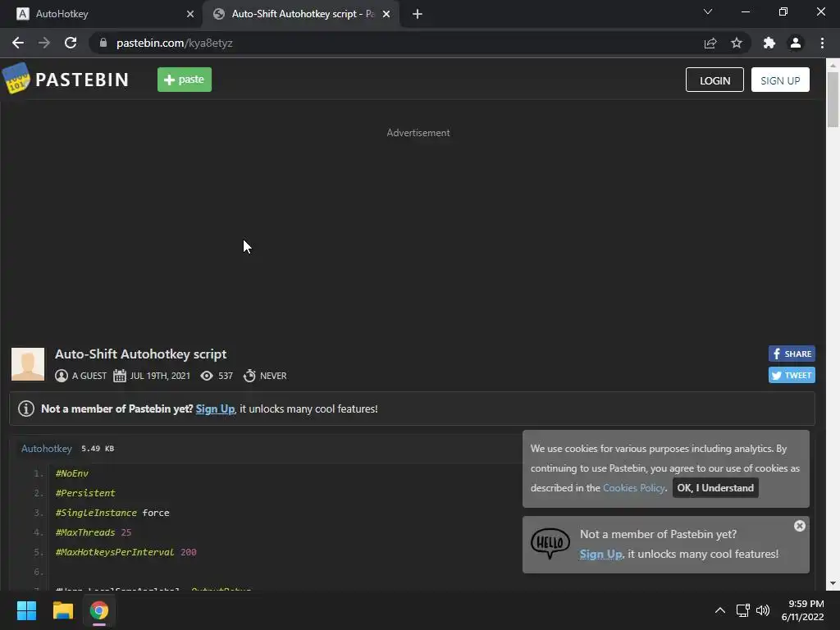Image resolution: width=840 pixels, height=630 pixels.
Task: Open a new browser tab
Action: 418,14
